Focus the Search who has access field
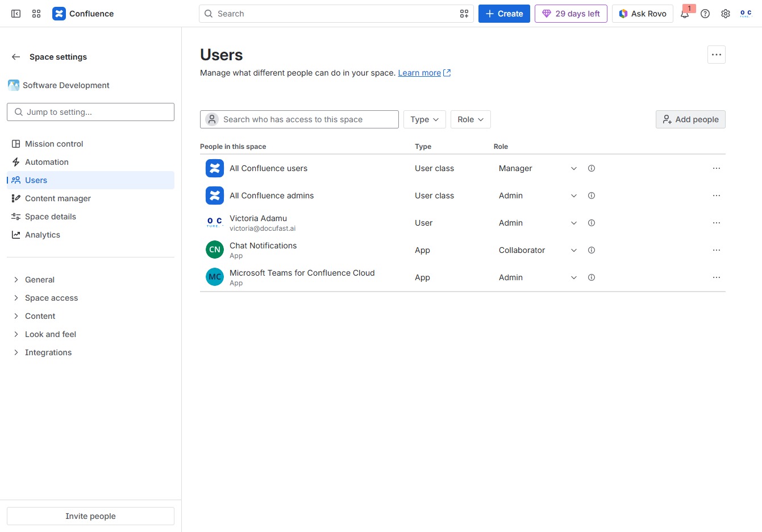 point(299,119)
